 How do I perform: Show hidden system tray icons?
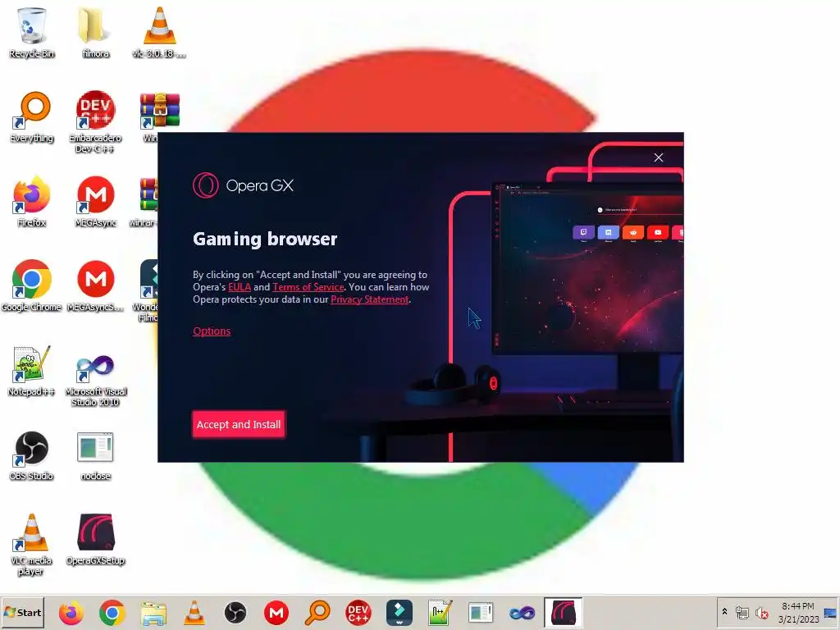725,611
